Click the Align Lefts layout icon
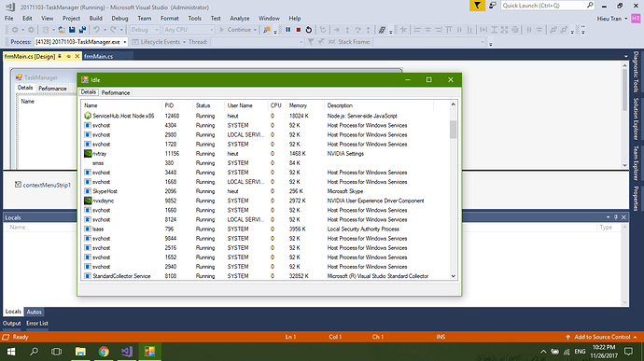Viewport: 644px width, 361px height. coord(417,30)
